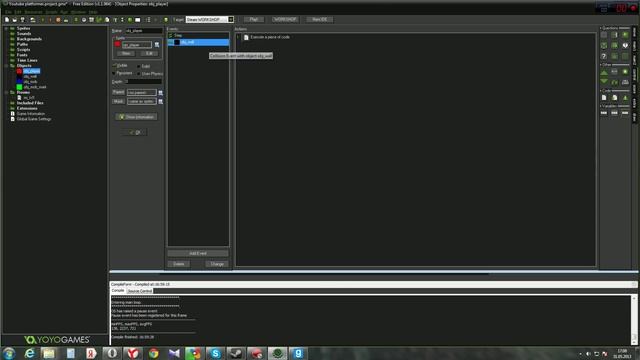Viewport: 640px width, 360px height.
Task: Select the Comment action icon
Action: click(625, 98)
